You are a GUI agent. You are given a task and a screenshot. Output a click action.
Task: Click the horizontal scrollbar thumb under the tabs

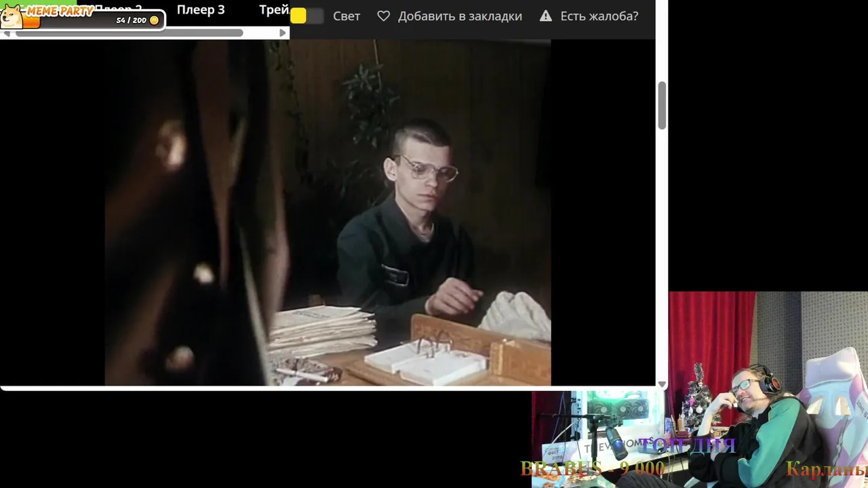(x=129, y=33)
